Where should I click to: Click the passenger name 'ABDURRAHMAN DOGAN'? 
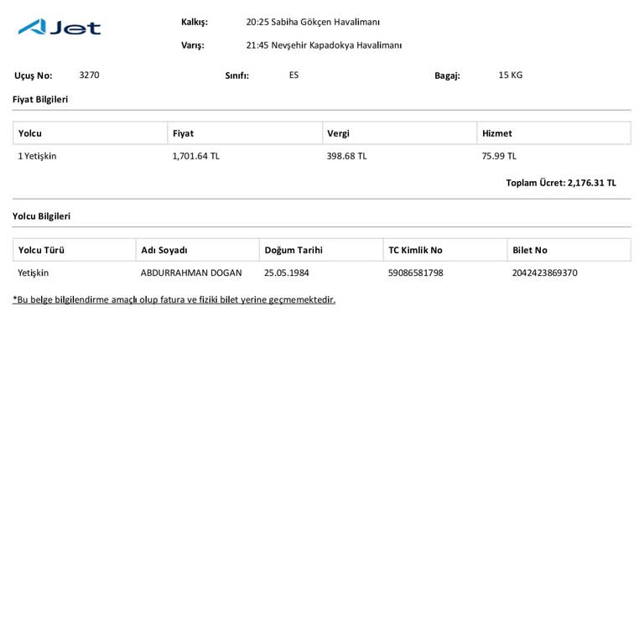pos(191,273)
